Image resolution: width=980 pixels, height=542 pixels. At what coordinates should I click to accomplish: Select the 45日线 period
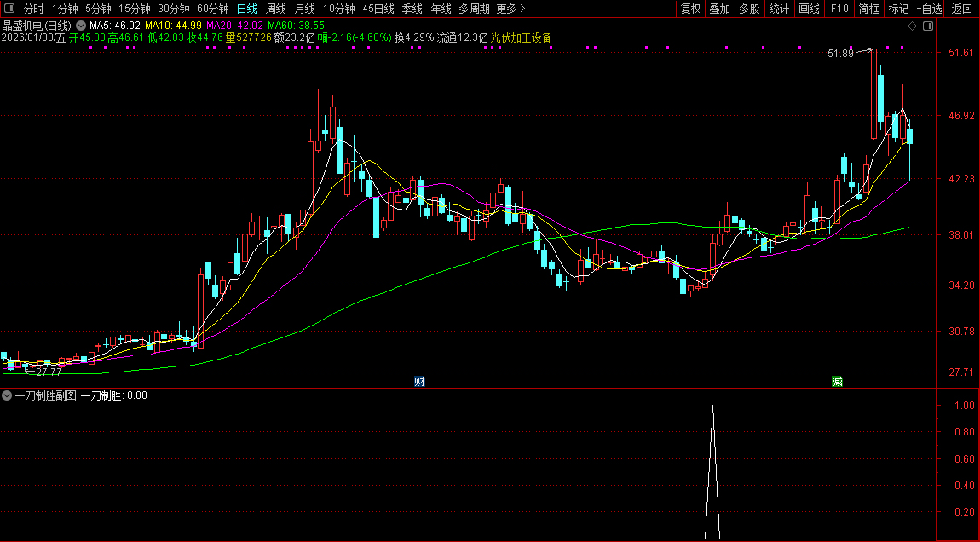(x=378, y=9)
